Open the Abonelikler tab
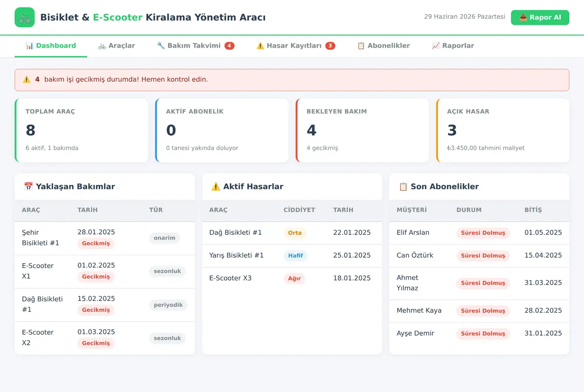The width and height of the screenshot is (584, 392). [383, 46]
